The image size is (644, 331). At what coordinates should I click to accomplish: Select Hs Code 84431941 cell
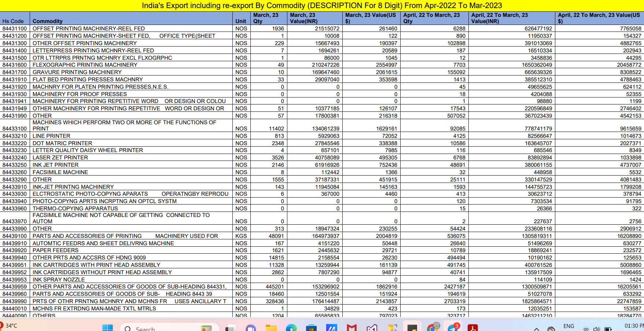[15, 101]
